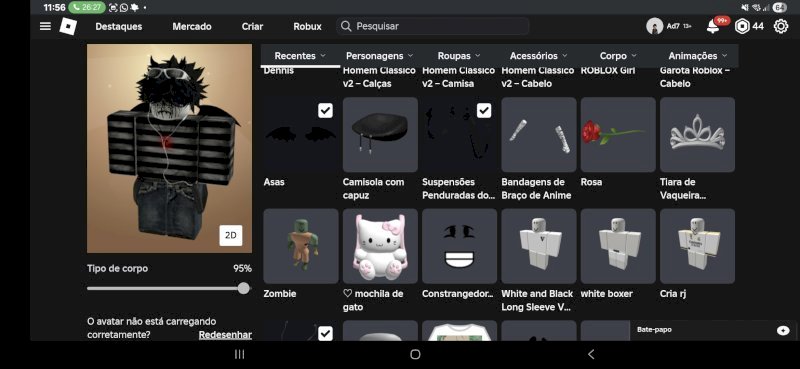
Task: Click the Asas item name
Action: click(274, 182)
